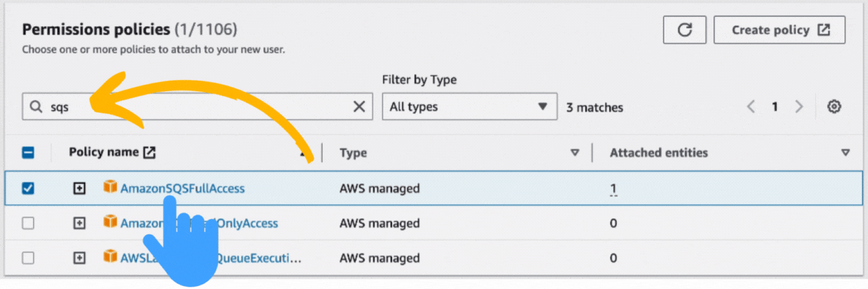Expand the AWSLambda QueueExecution policy row

pyautogui.click(x=80, y=257)
